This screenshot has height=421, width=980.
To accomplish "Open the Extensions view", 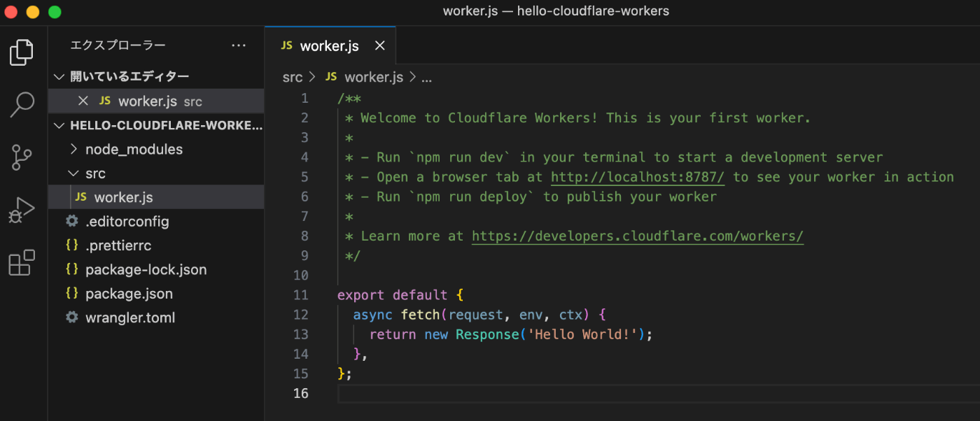I will pyautogui.click(x=22, y=262).
